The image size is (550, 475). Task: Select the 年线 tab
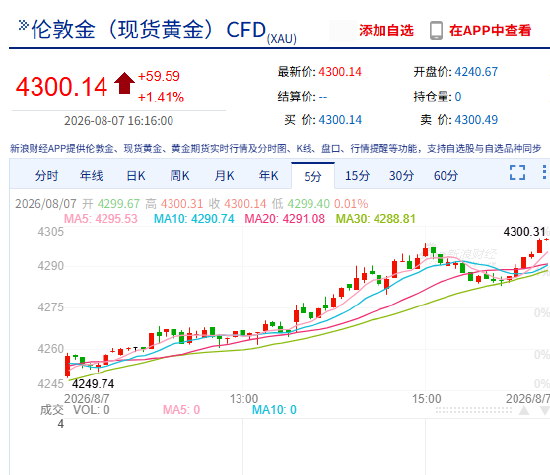pos(92,175)
